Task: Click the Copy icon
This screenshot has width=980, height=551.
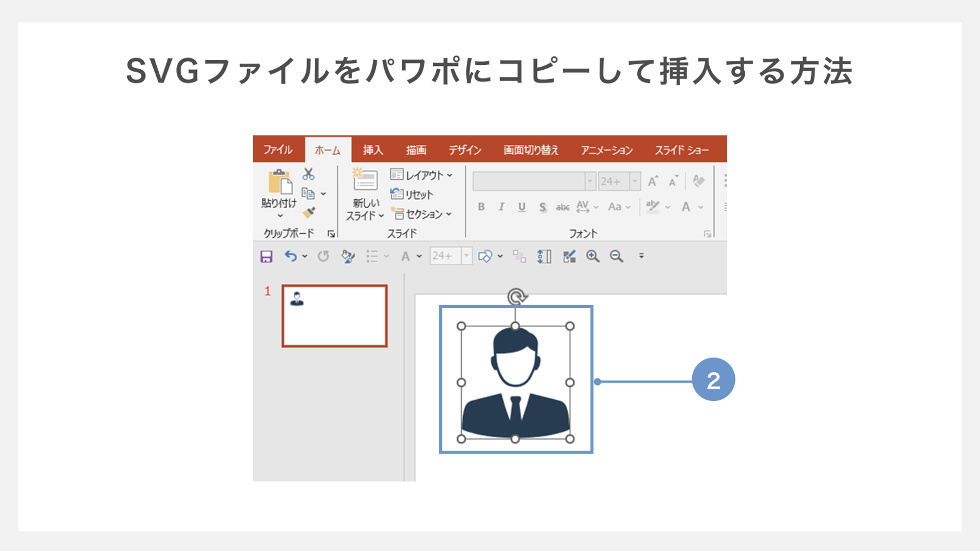Action: point(308,193)
